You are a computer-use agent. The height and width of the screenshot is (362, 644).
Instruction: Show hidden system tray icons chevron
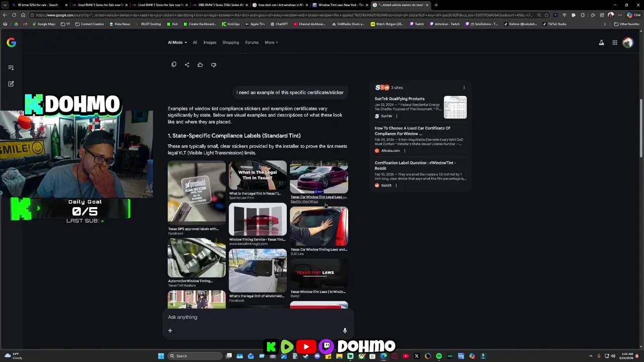coord(591,356)
